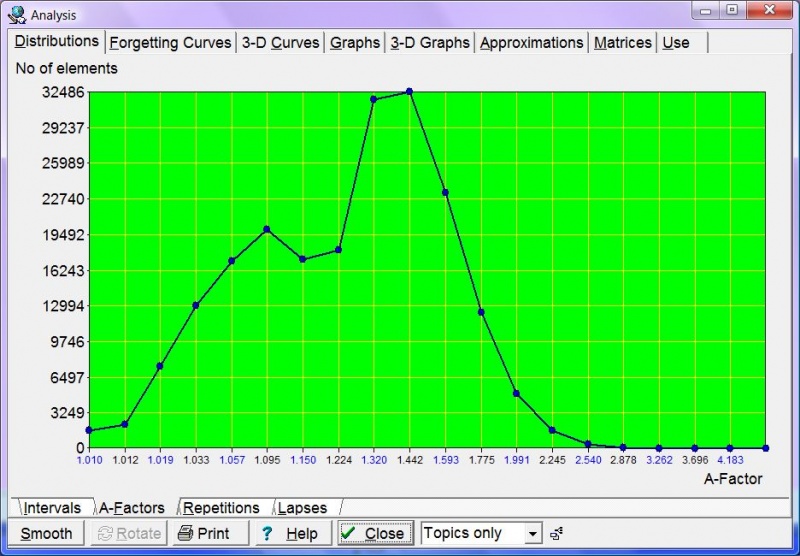Go to the 3-D Graphs tab
Image resolution: width=800 pixels, height=556 pixels.
[429, 43]
